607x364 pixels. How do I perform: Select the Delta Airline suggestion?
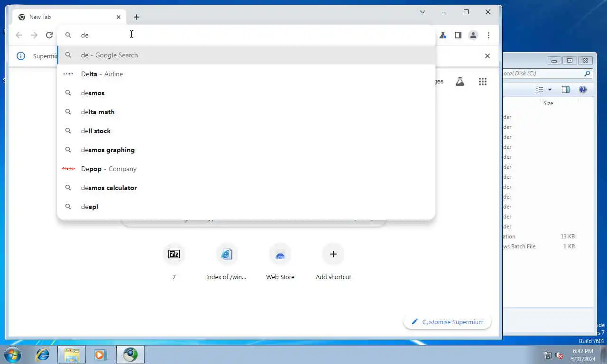point(246,74)
